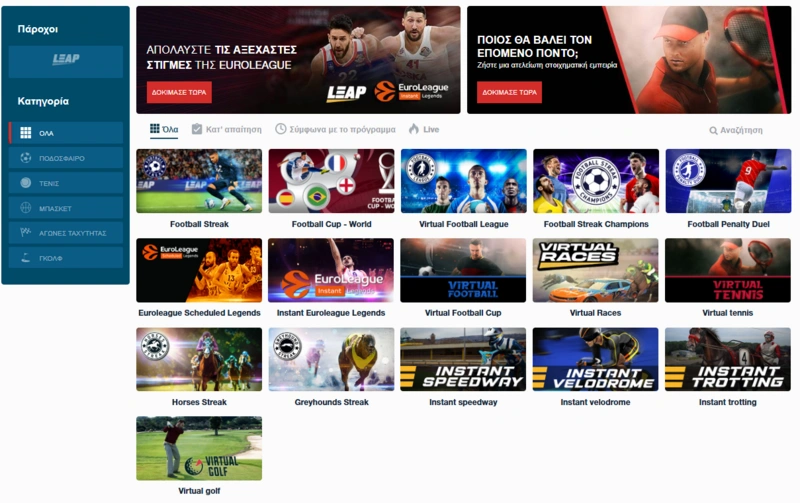Image resolution: width=800 pixels, height=503 pixels.
Task: Select the ΓΚΟΛΦ category
Action: pos(66,258)
